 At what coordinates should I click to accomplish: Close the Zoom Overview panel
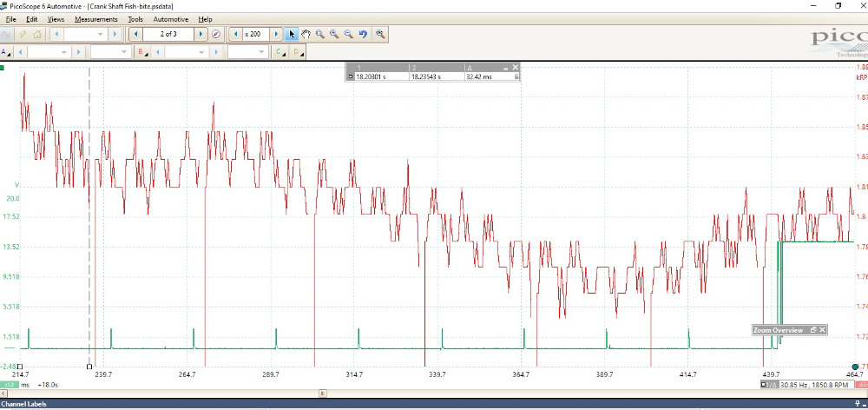click(x=821, y=330)
